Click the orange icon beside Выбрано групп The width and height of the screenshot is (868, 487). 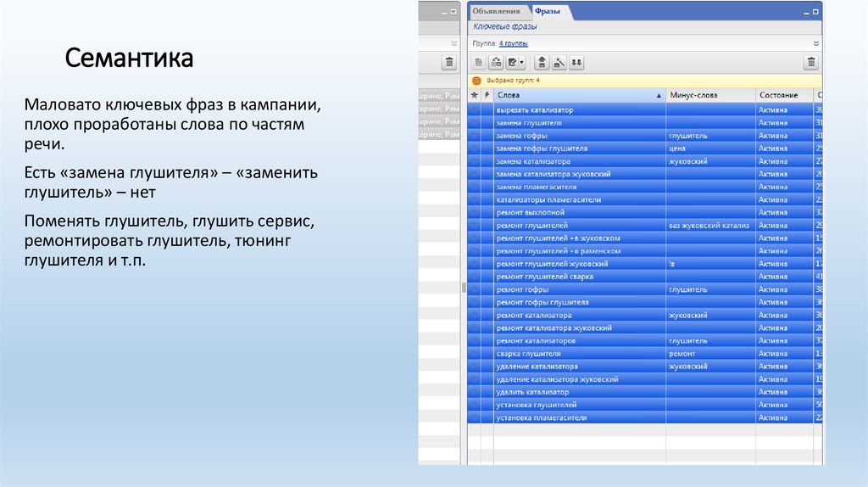476,81
